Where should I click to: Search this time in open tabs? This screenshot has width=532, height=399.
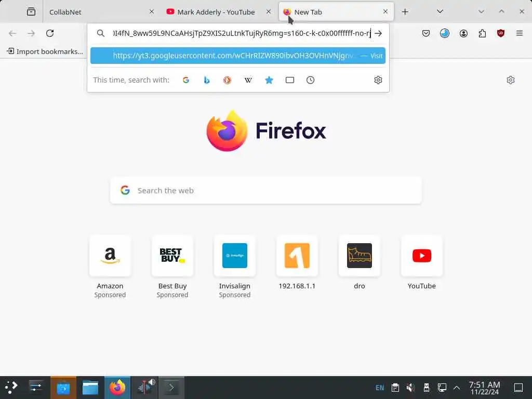(290, 80)
